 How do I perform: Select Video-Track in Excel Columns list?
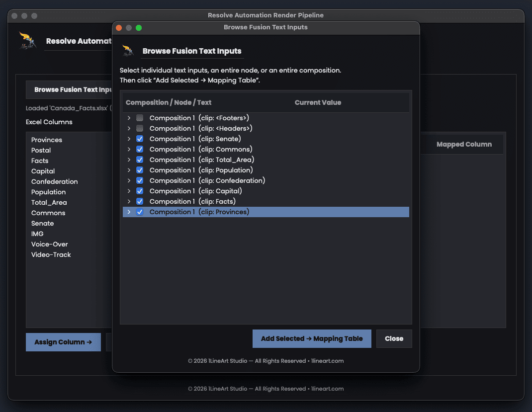click(x=51, y=254)
